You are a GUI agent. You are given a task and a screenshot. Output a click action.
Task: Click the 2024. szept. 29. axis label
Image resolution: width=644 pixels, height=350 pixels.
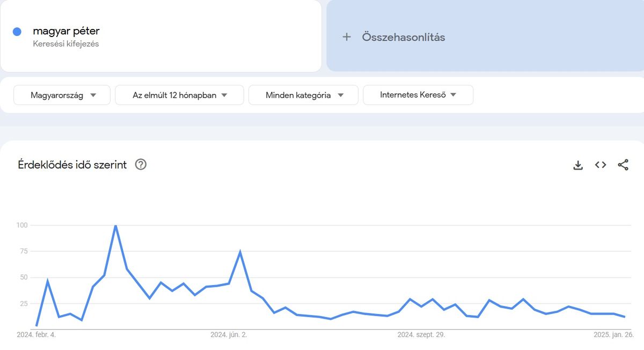pyautogui.click(x=421, y=334)
